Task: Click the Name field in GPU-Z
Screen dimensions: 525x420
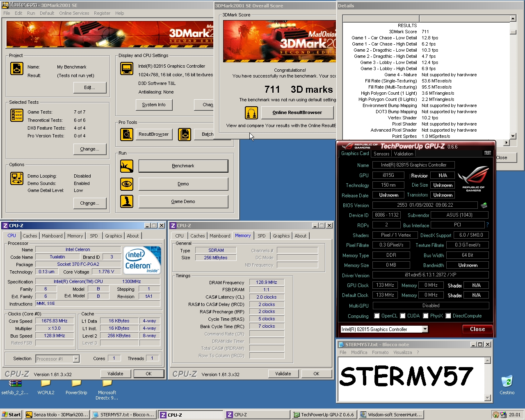Action: click(413, 165)
